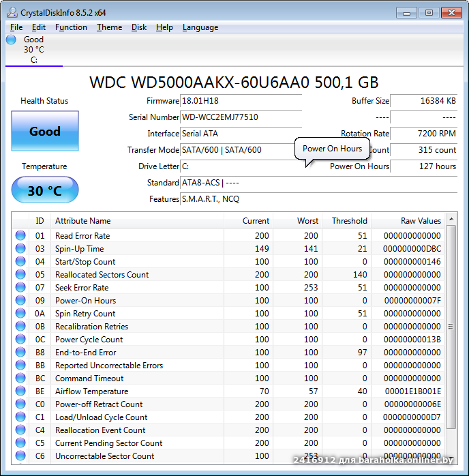This screenshot has width=469, height=476.
Task: Click status orb for Power-On Hours row
Action: click(x=20, y=300)
